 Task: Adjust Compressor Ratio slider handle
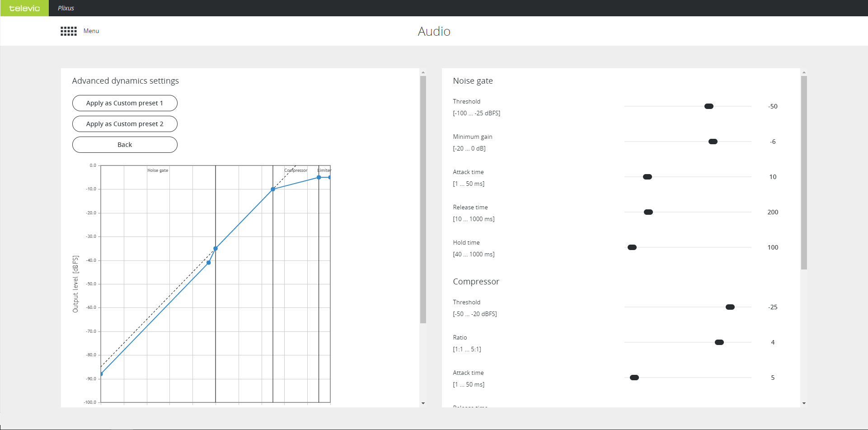[719, 342]
